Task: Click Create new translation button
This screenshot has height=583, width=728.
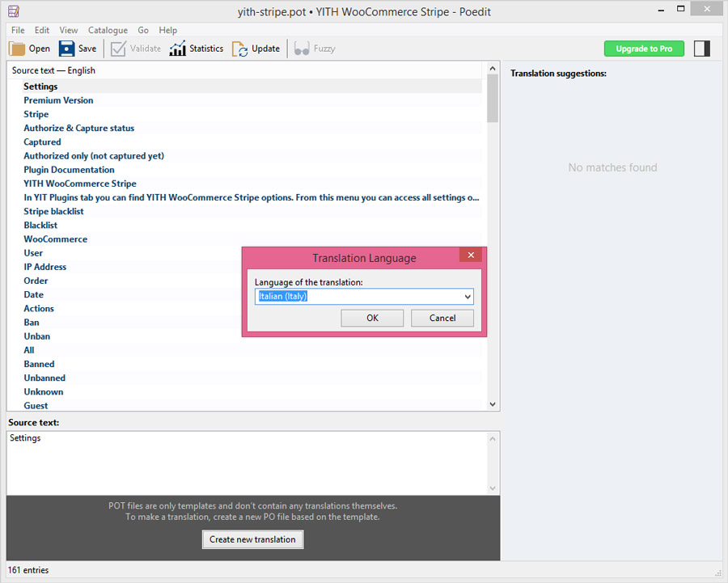Action: click(252, 539)
